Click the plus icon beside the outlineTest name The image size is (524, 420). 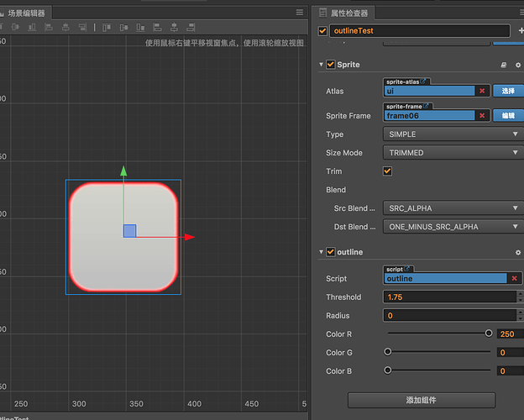[521, 31]
